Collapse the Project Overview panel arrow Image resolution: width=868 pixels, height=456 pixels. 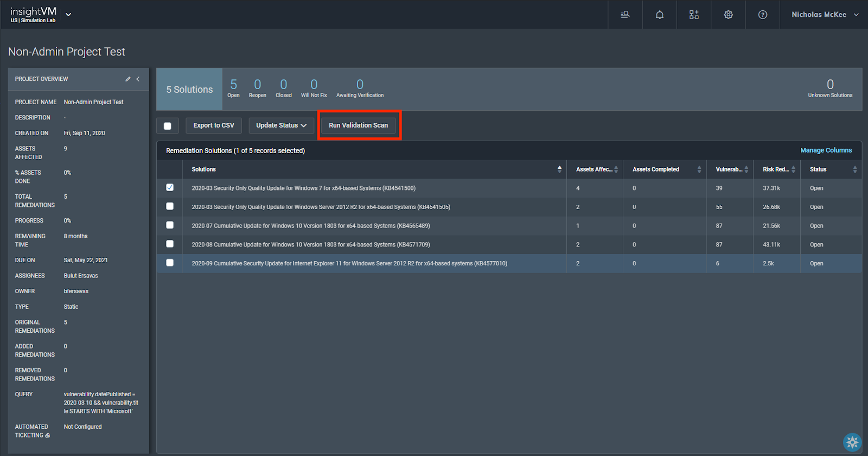(x=138, y=79)
